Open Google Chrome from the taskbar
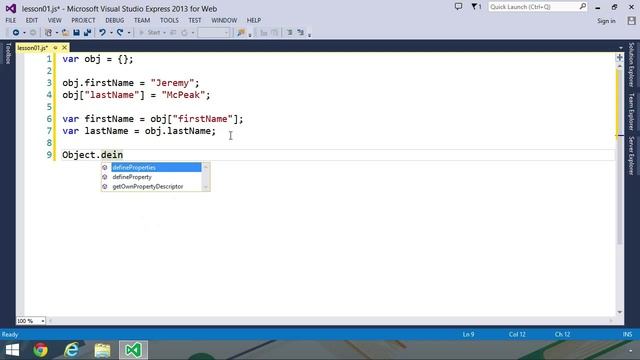 tap(40, 350)
